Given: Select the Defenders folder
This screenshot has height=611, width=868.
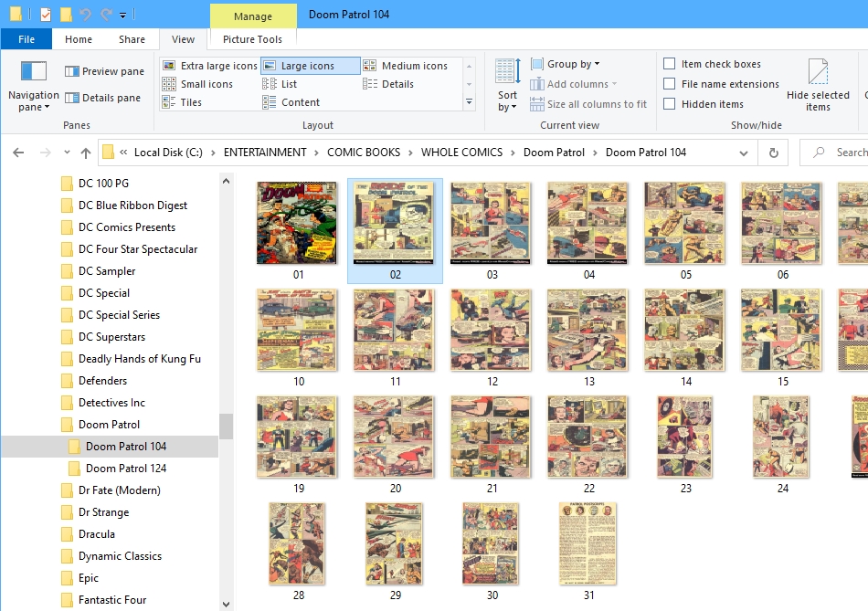Looking at the screenshot, I should click(x=102, y=381).
